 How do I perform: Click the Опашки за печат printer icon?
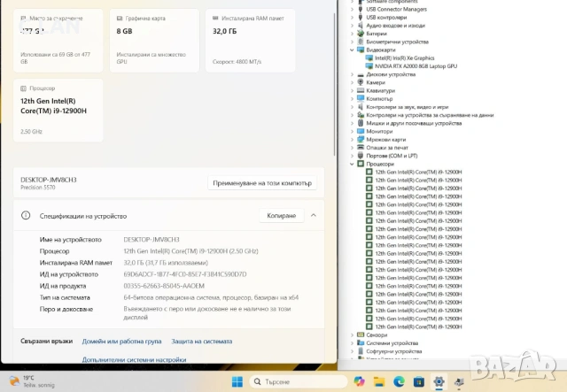pyautogui.click(x=361, y=148)
